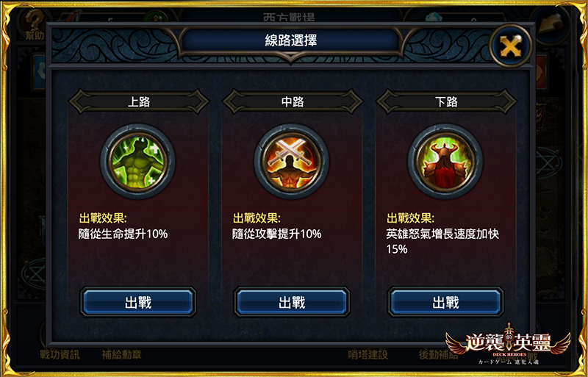Open the 戰功資訊 menu item
Viewport: 588px width, 377px height.
(x=60, y=354)
